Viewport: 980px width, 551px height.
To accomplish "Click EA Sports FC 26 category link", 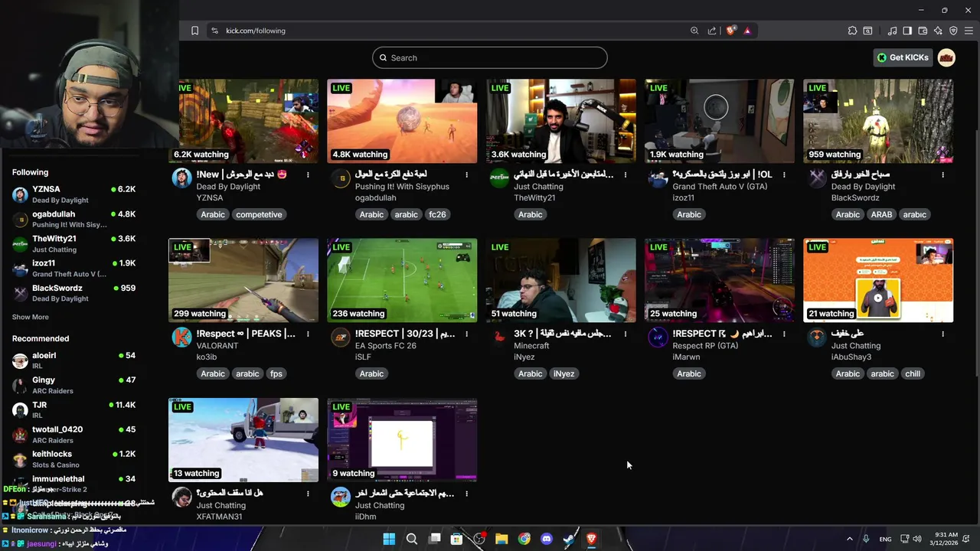I will click(386, 346).
